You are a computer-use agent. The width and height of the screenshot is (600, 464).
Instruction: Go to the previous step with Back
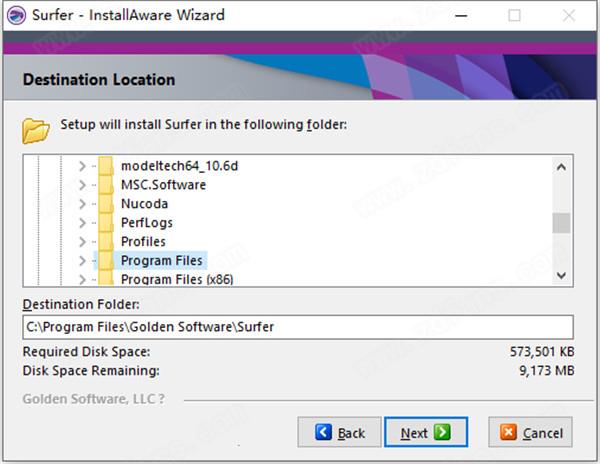[x=339, y=432]
